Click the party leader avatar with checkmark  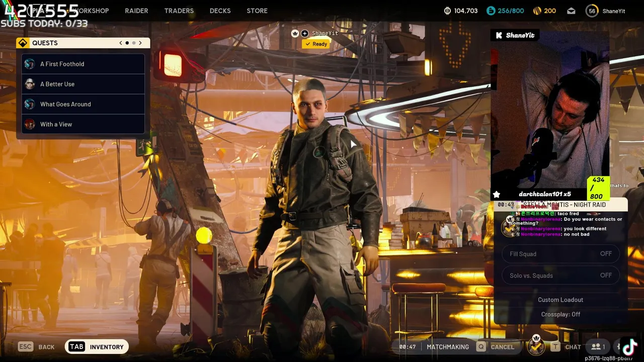(x=536, y=345)
